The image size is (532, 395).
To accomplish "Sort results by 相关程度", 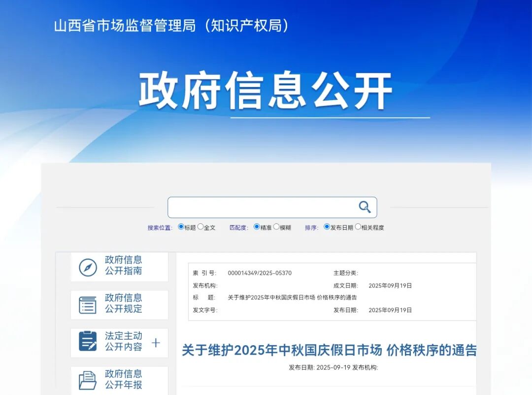I will pos(358,226).
